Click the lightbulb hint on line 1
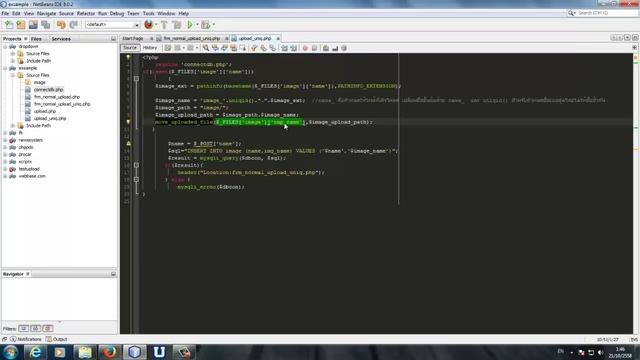640x360 pixels. (x=129, y=58)
